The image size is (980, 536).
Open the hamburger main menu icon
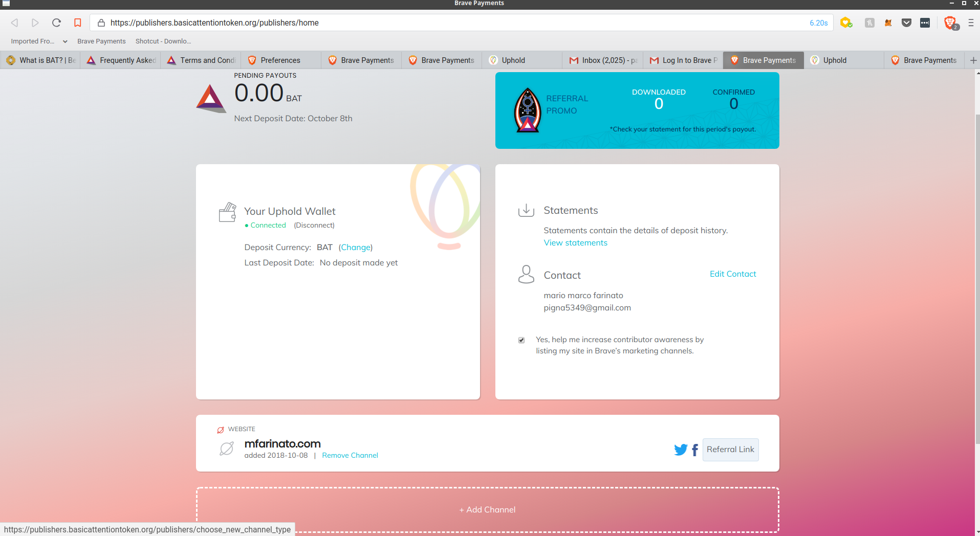(x=971, y=23)
